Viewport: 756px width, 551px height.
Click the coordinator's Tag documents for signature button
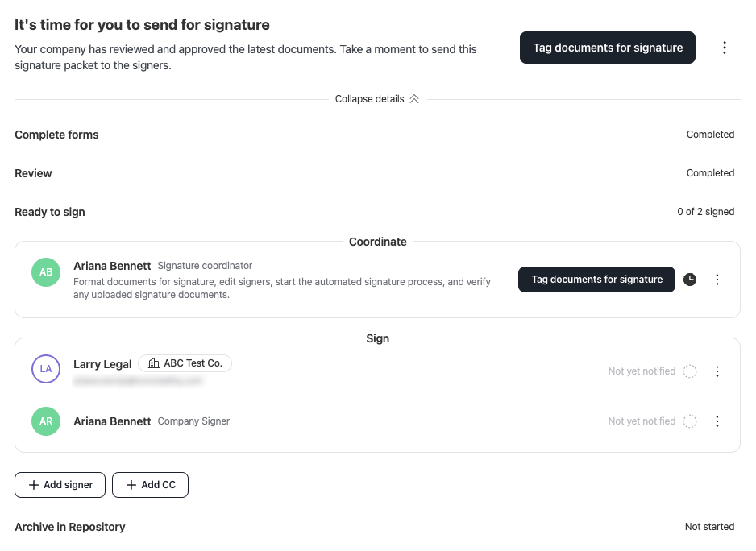[x=597, y=280]
